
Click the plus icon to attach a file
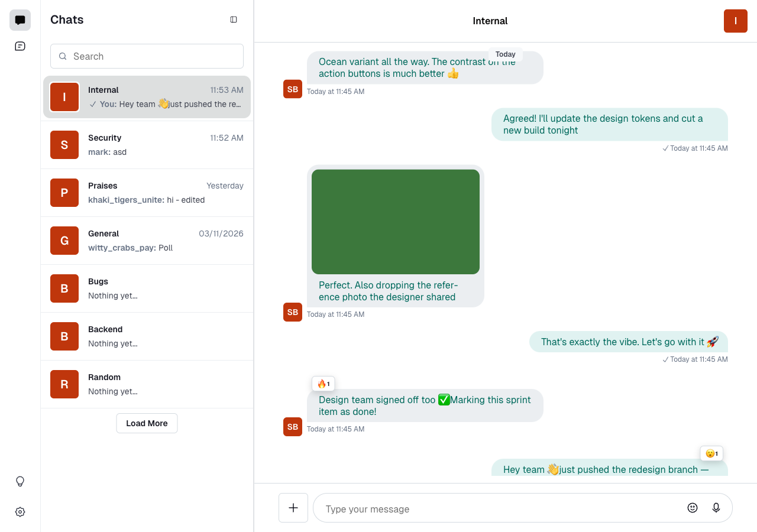293,507
